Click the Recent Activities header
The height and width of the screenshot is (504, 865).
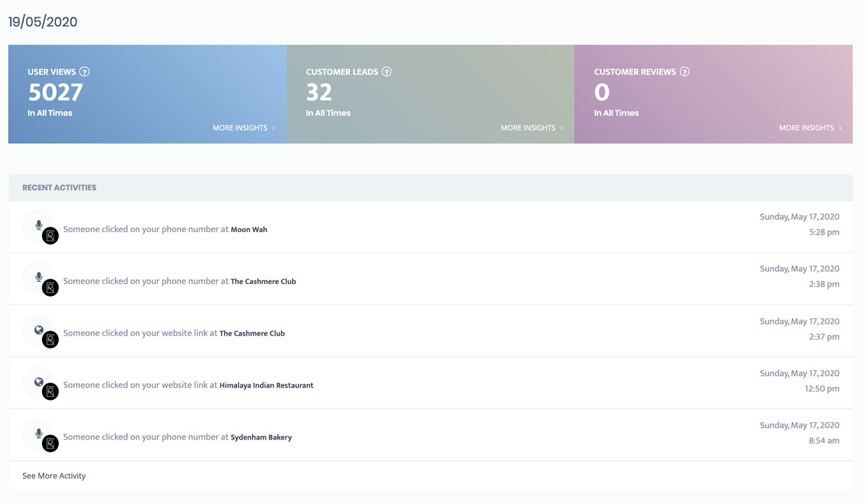point(59,188)
